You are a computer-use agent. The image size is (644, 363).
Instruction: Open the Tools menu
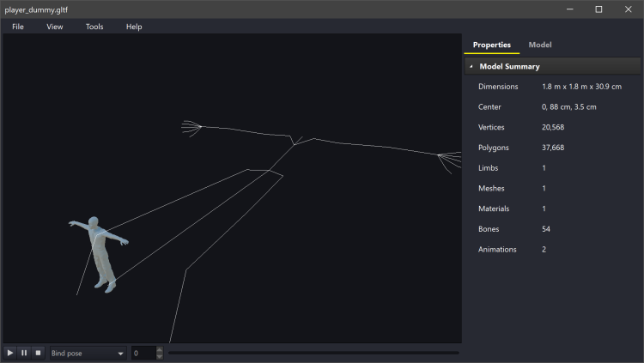(x=94, y=27)
